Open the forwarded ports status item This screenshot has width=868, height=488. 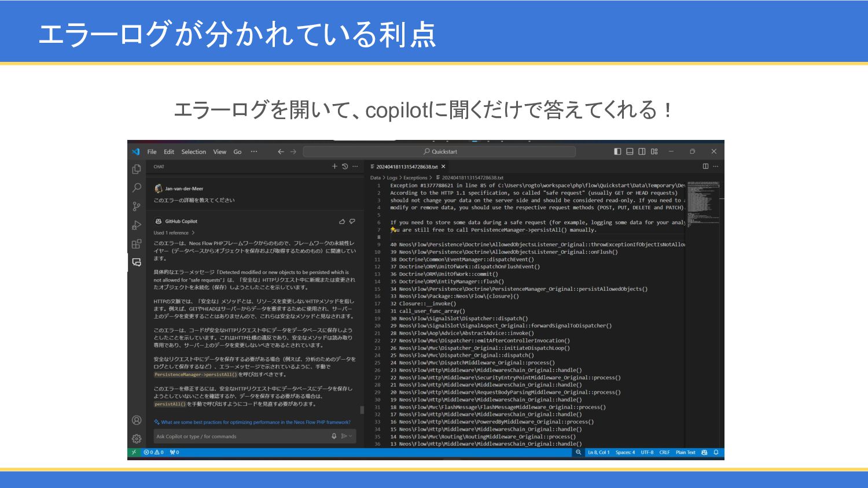point(174,453)
